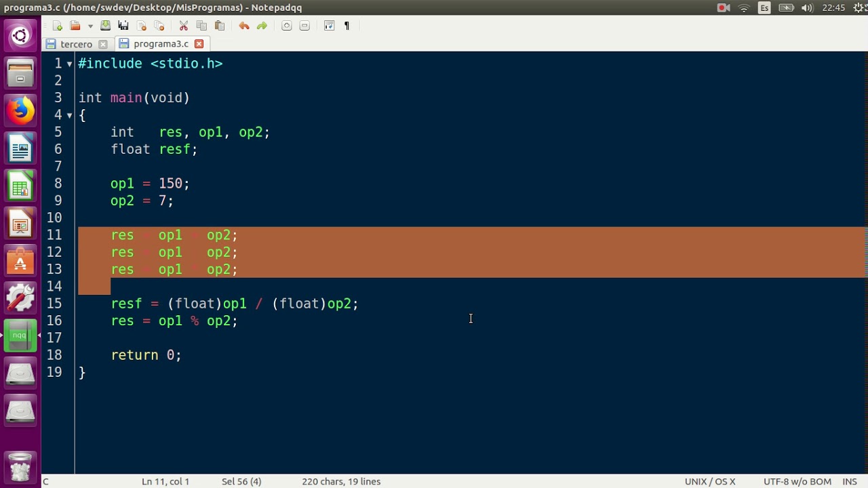Screen dimensions: 868x488
Task: Click the Ln 11, col 1 status text
Action: coord(165,482)
